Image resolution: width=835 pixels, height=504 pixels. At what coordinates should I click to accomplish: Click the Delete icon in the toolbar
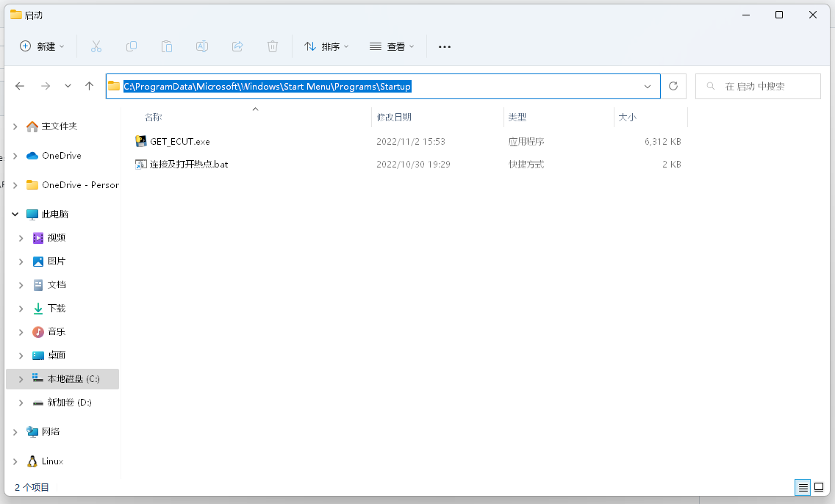point(273,46)
